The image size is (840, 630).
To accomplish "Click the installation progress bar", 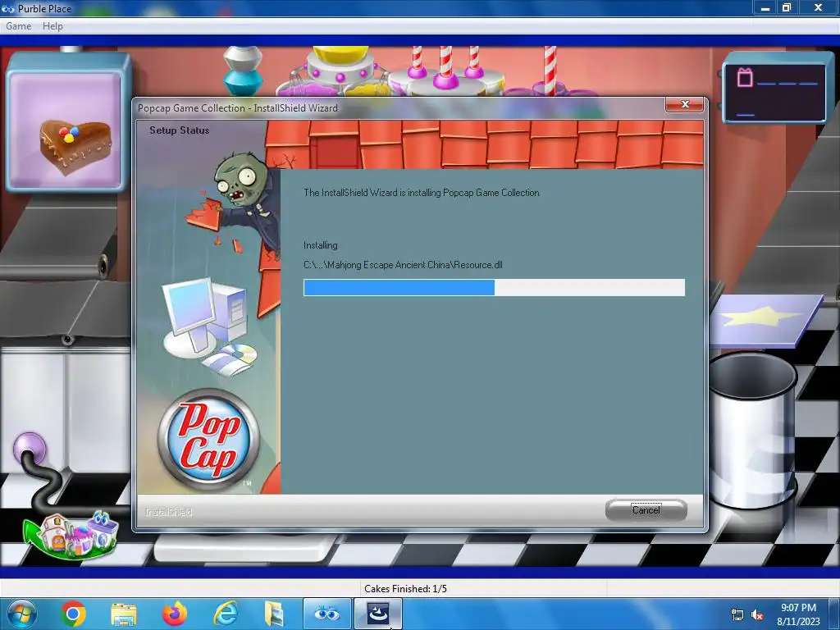I will (494, 287).
